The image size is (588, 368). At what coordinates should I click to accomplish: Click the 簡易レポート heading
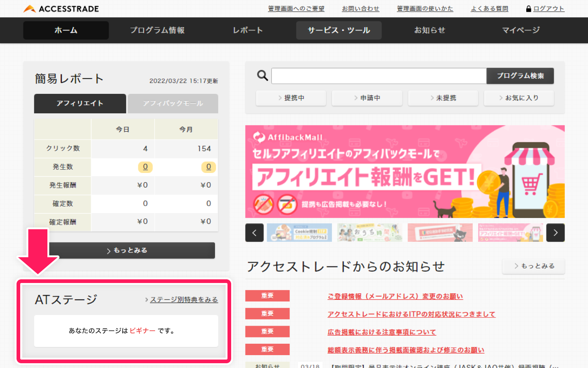click(69, 78)
